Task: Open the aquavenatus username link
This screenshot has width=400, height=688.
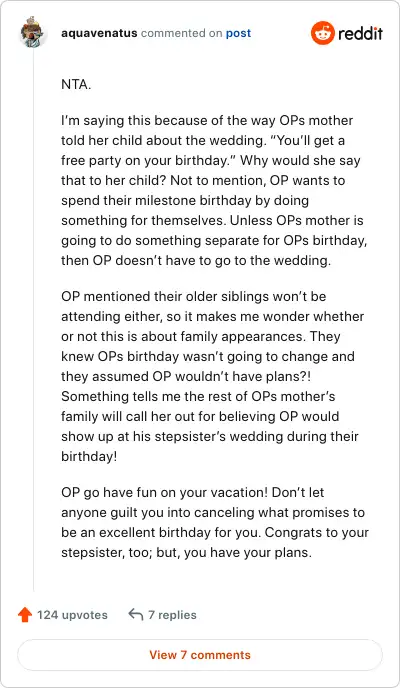Action: pos(99,33)
